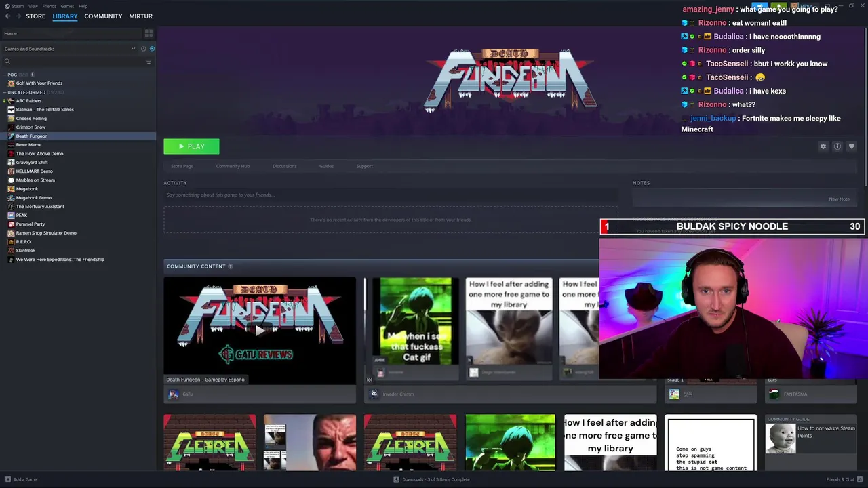Go to the STORE tab

(x=36, y=16)
